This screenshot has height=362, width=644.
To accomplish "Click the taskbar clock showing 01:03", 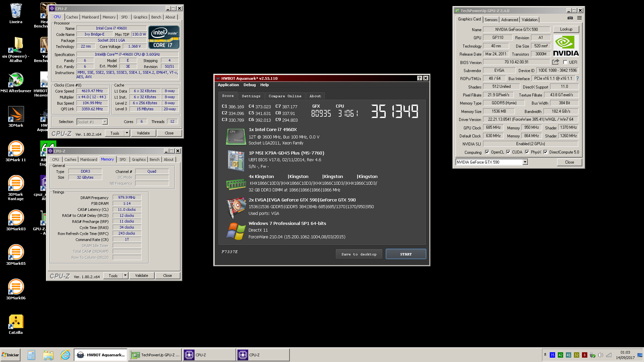I will coord(625,355).
